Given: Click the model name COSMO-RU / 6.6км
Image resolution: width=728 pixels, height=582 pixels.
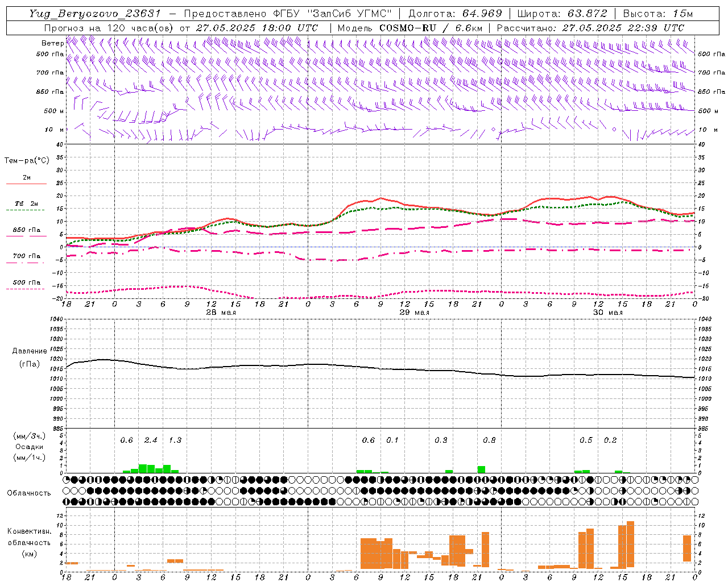Looking at the screenshot, I should [431, 27].
